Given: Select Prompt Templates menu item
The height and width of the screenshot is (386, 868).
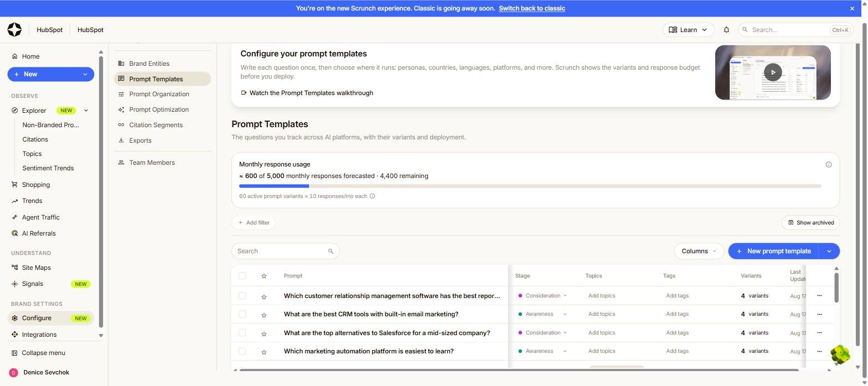Looking at the screenshot, I should [x=162, y=79].
